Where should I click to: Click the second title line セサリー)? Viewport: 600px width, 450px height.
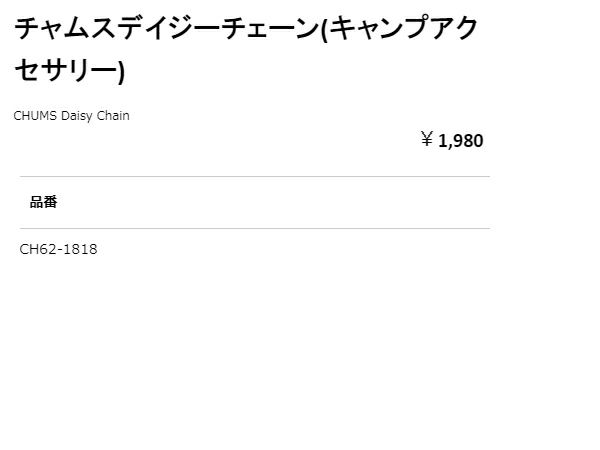pos(70,70)
